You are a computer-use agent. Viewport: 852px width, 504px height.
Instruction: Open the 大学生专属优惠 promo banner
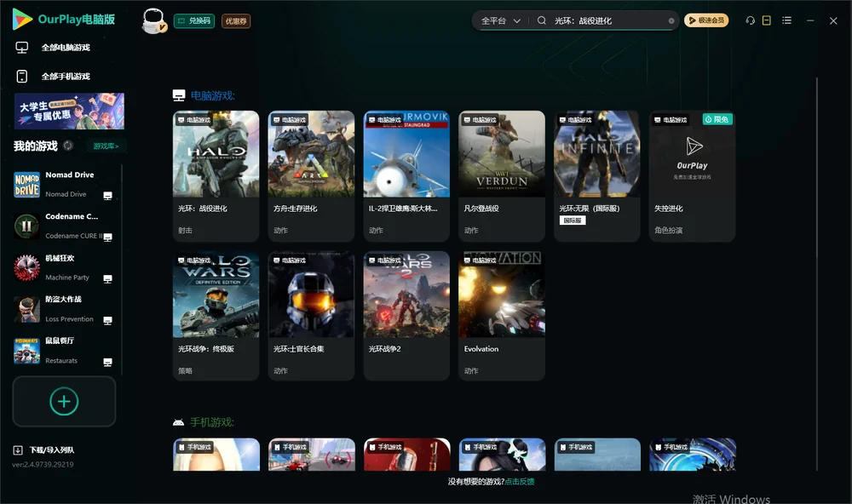coord(69,112)
